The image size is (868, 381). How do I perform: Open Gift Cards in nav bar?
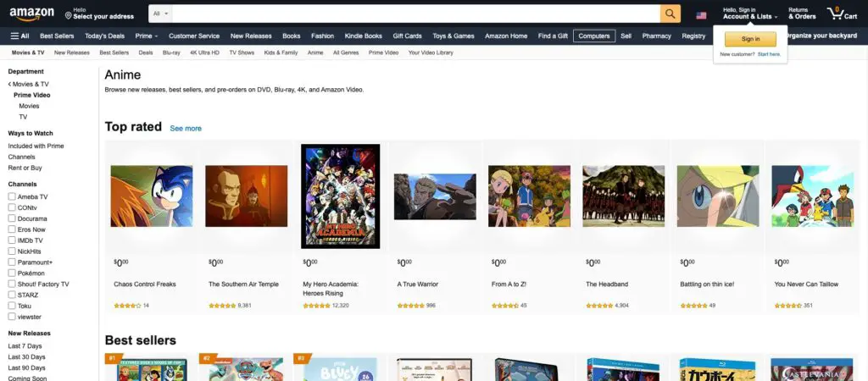(408, 36)
